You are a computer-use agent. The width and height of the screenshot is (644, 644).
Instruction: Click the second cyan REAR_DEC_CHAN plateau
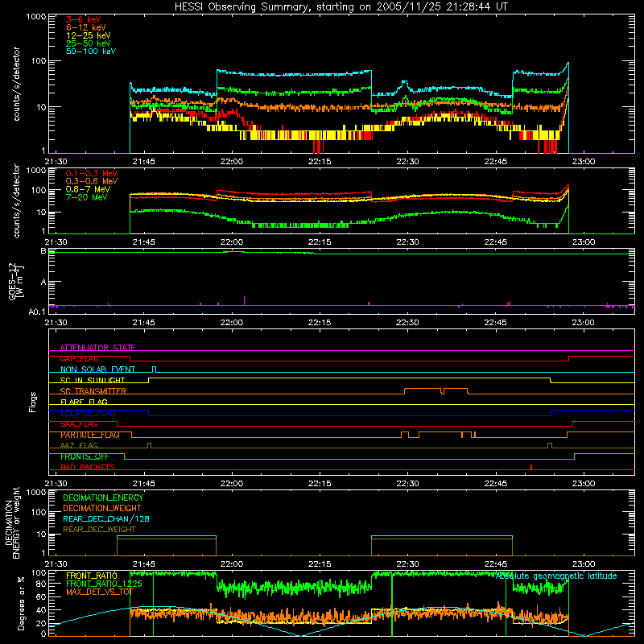441,536
